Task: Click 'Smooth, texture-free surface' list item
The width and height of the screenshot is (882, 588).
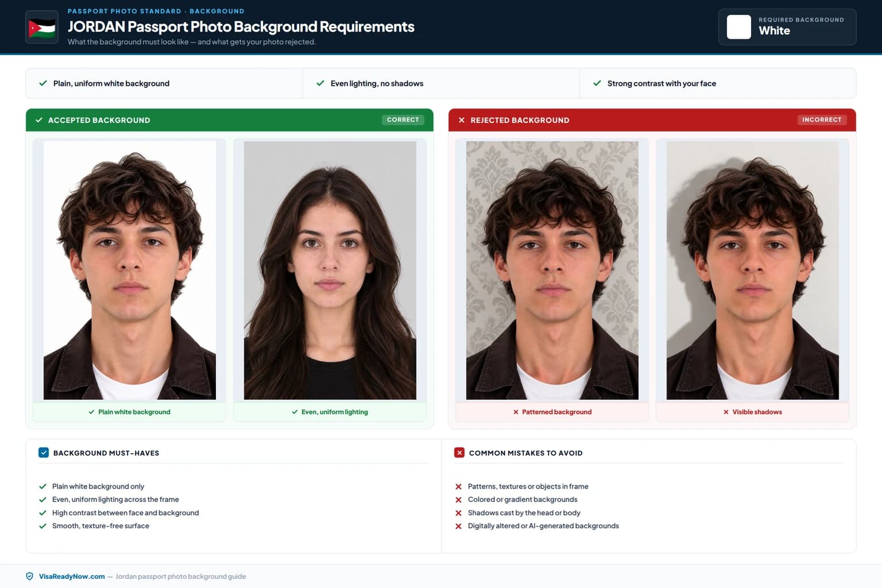Action: click(100, 526)
